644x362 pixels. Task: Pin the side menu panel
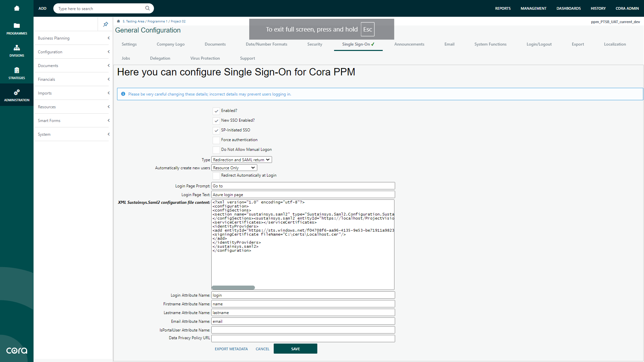click(x=106, y=24)
